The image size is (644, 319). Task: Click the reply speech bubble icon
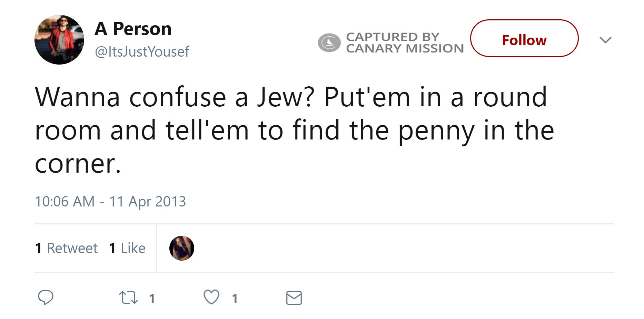pos(46,297)
